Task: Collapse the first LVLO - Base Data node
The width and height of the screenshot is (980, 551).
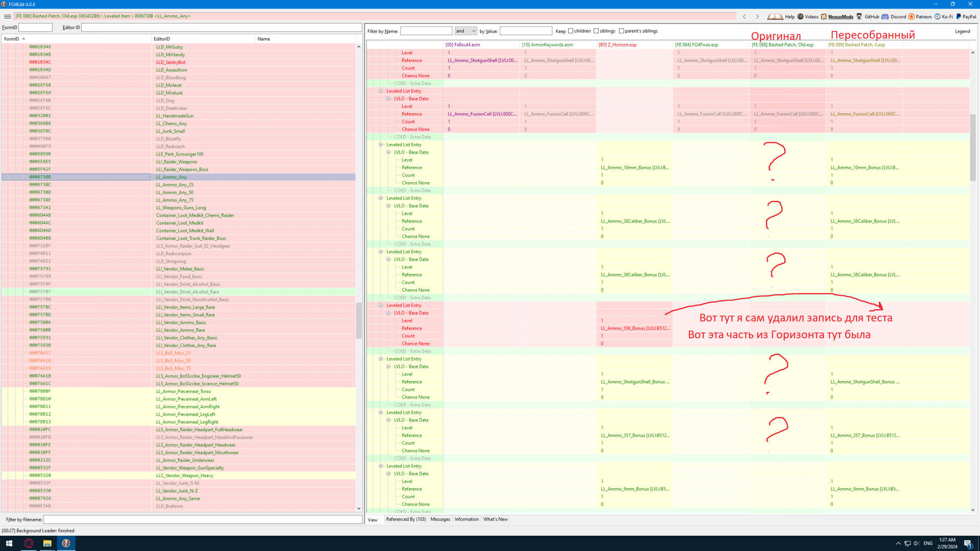Action: pyautogui.click(x=388, y=99)
